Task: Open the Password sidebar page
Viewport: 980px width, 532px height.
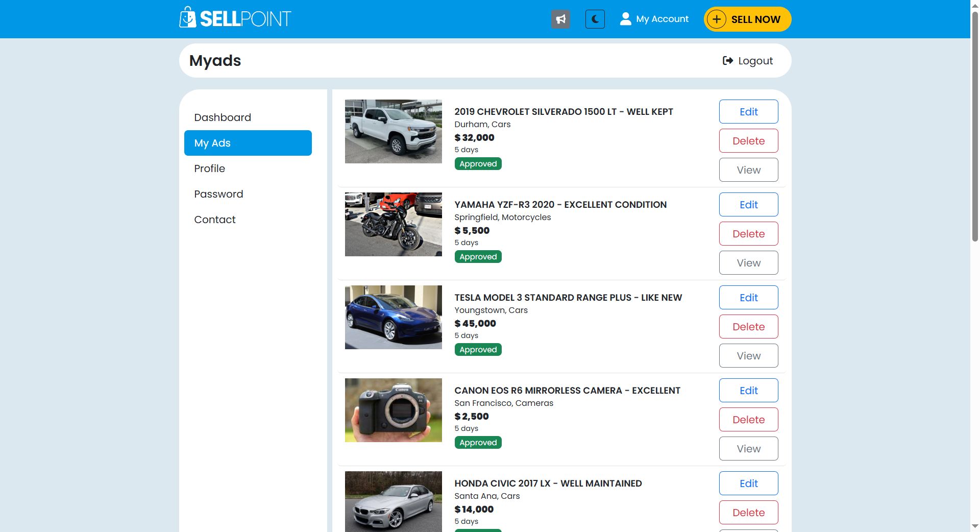Action: point(218,194)
